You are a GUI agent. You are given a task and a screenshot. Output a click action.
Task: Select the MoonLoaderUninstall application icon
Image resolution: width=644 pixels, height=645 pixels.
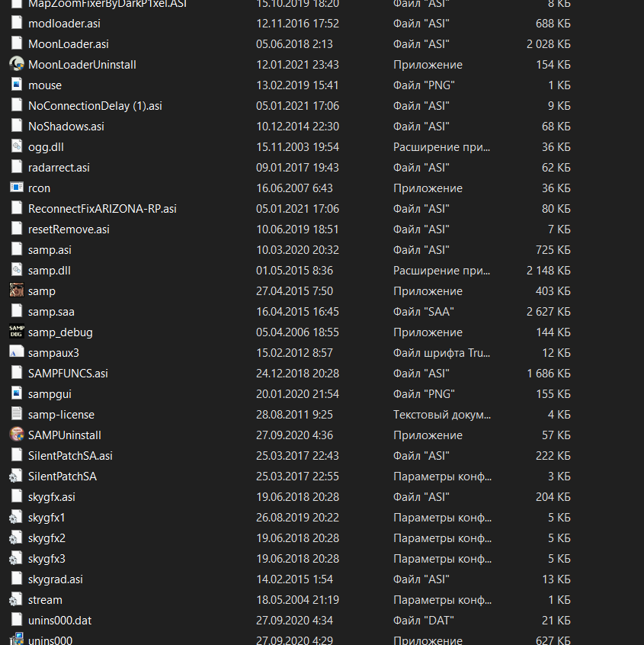17,64
